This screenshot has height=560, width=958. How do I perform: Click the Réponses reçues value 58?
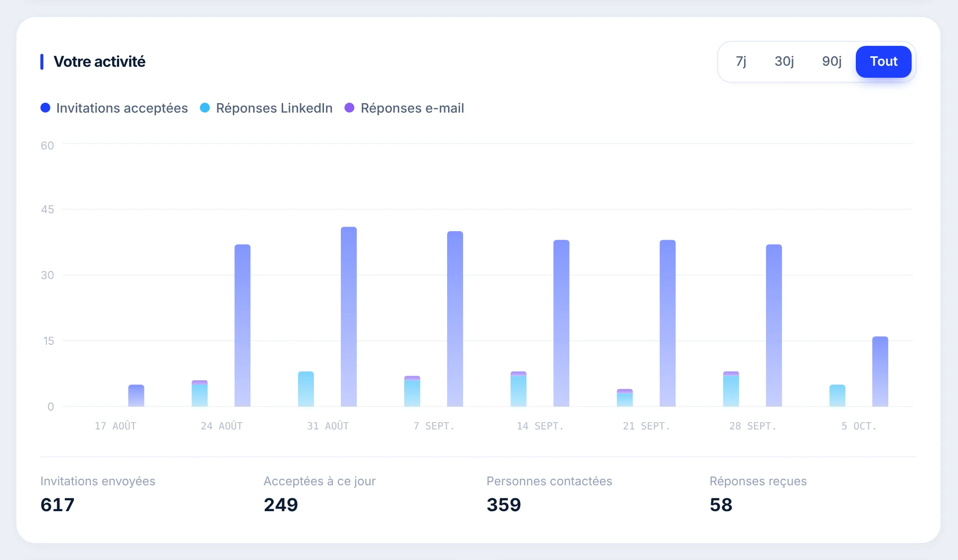pyautogui.click(x=721, y=505)
